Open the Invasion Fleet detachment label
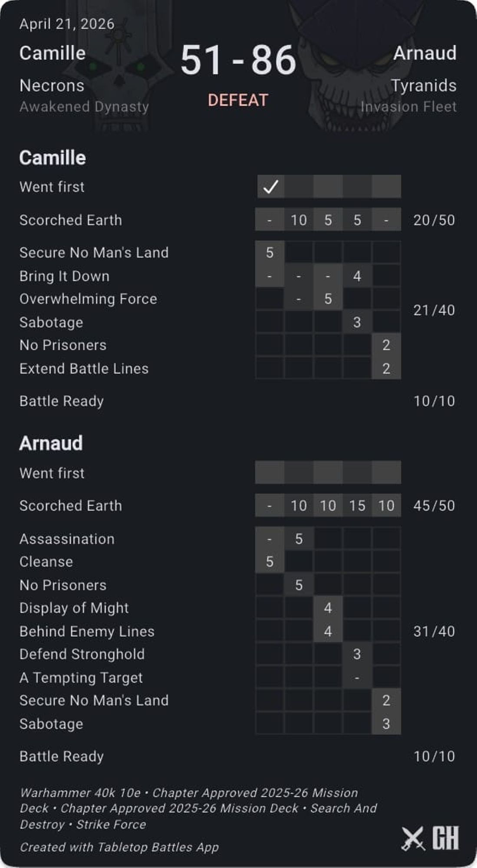Image resolution: width=477 pixels, height=868 pixels. tap(408, 107)
